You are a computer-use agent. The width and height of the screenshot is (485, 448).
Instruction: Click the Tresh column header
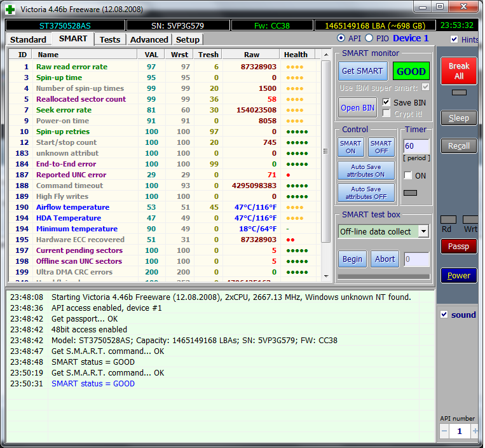(208, 55)
